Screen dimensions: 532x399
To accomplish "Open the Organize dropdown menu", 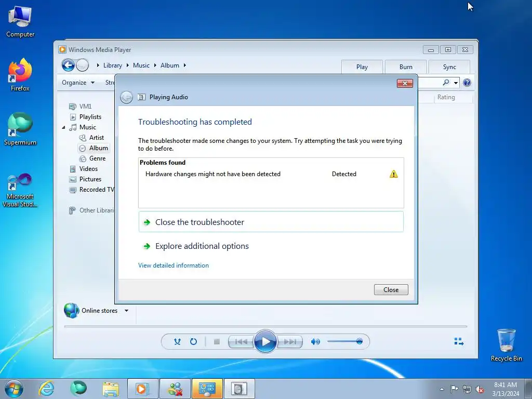I will tap(78, 83).
